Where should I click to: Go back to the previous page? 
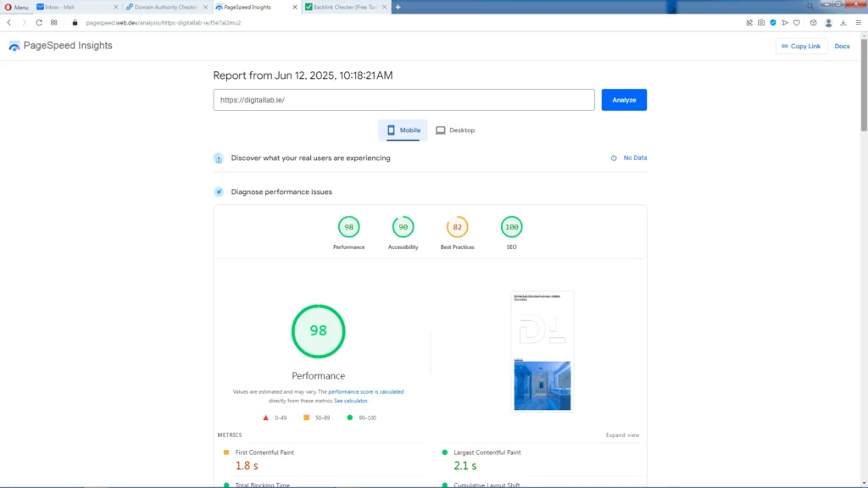(x=9, y=23)
